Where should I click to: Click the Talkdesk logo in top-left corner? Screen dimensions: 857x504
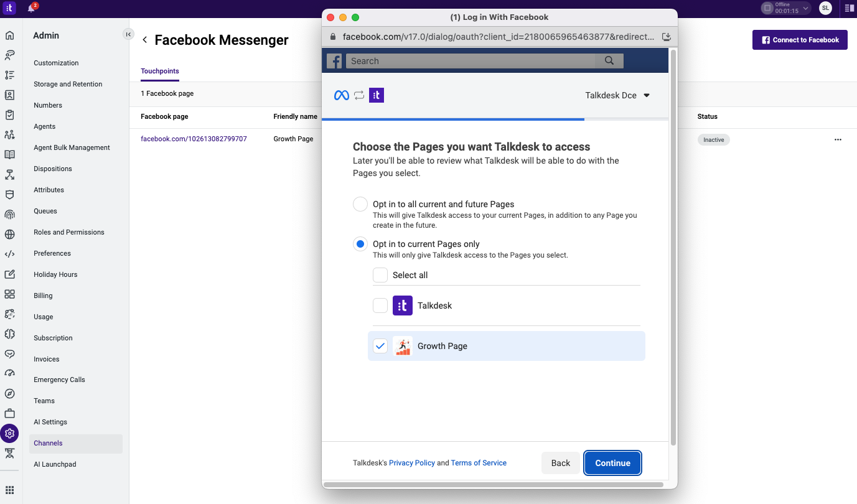tap(9, 8)
